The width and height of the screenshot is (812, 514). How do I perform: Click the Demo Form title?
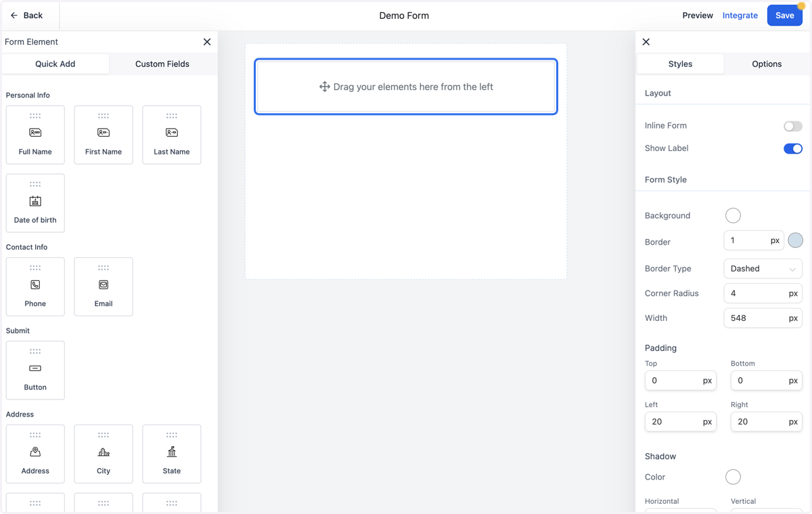tap(404, 16)
